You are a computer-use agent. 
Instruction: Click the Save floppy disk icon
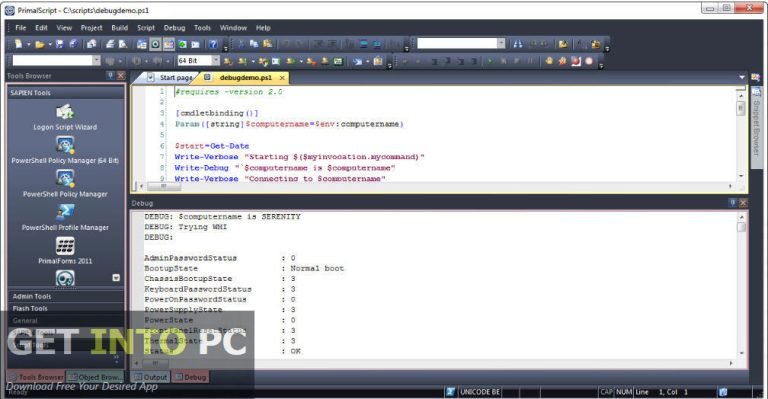pos(60,44)
